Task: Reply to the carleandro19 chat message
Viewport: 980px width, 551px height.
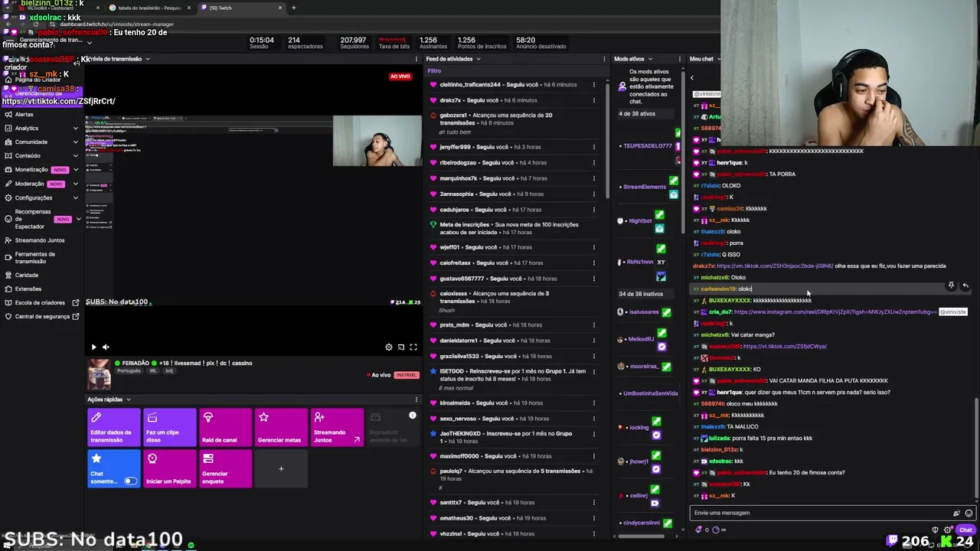Action: pyautogui.click(x=965, y=285)
